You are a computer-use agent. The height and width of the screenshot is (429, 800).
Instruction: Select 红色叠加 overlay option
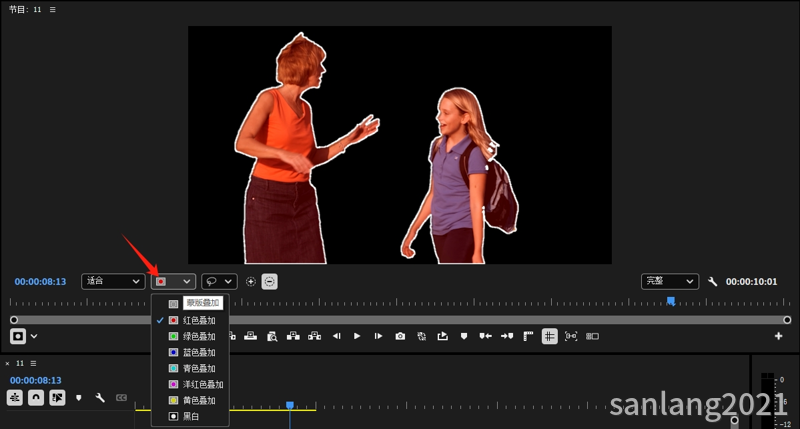pyautogui.click(x=190, y=320)
